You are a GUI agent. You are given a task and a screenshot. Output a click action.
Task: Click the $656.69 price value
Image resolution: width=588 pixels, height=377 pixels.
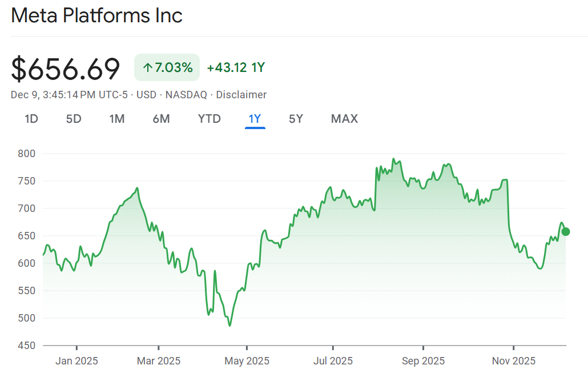tap(66, 69)
